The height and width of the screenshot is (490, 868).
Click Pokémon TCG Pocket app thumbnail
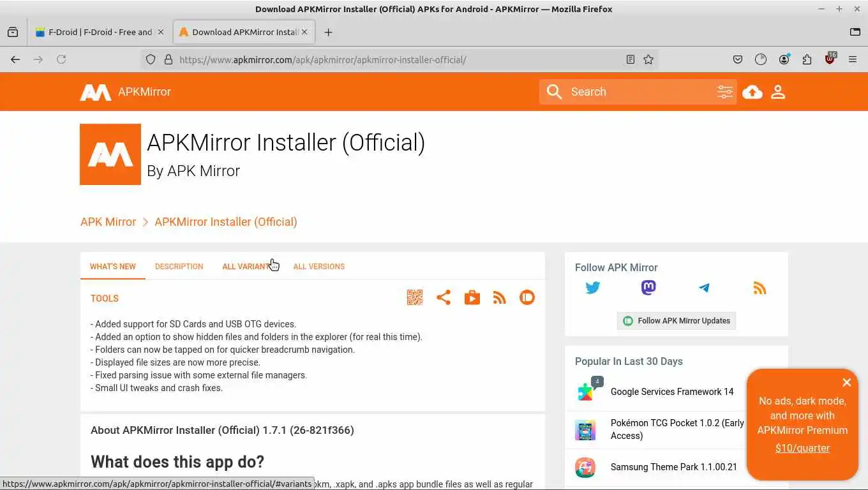585,429
